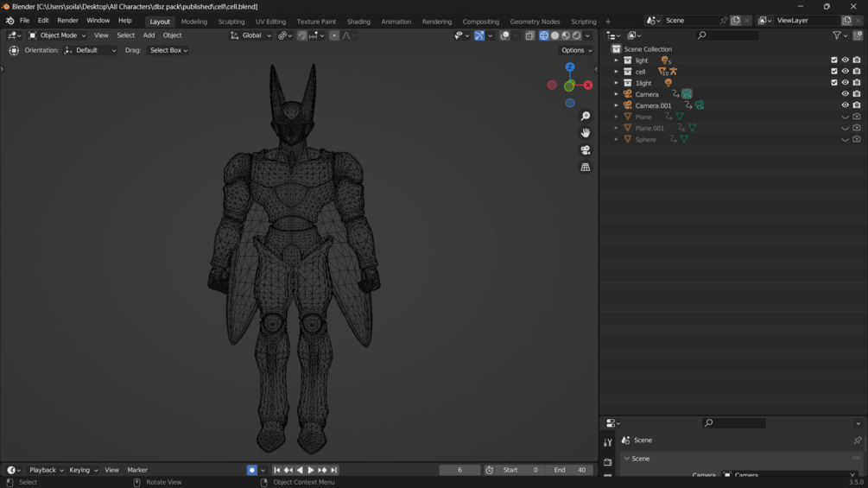
Task: Click the play animation button
Action: click(x=311, y=470)
